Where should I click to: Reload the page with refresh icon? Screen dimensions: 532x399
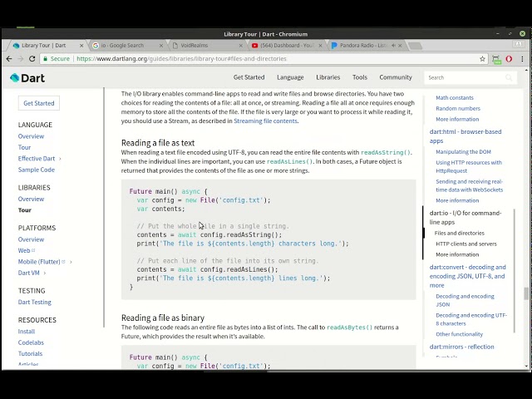[x=32, y=59]
